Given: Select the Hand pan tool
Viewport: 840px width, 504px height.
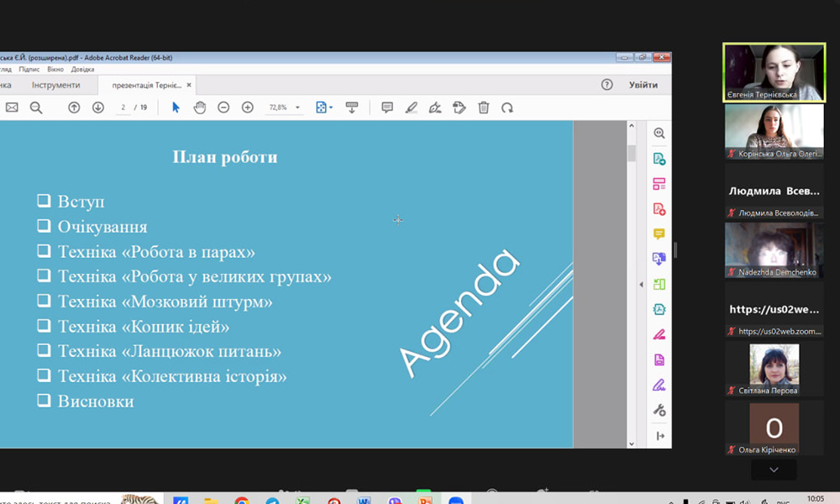Looking at the screenshot, I should point(199,108).
